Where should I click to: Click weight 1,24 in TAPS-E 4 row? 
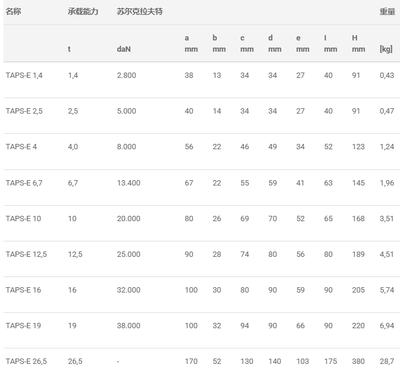point(387,147)
